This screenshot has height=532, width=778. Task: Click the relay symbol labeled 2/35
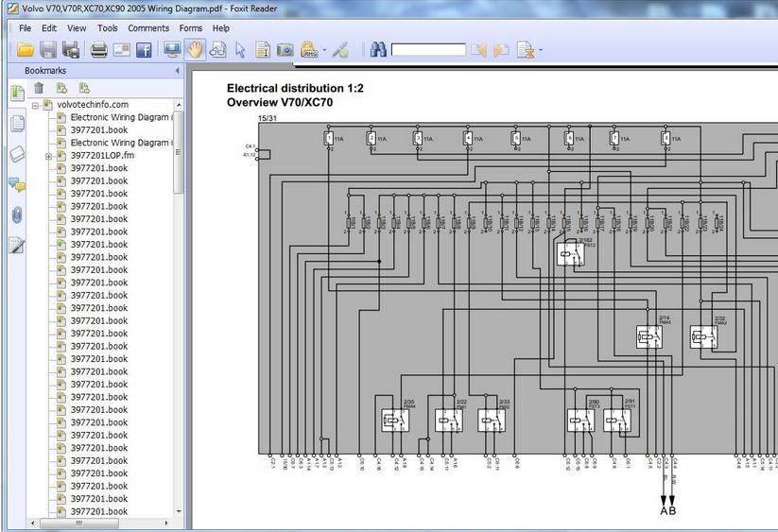coord(395,420)
